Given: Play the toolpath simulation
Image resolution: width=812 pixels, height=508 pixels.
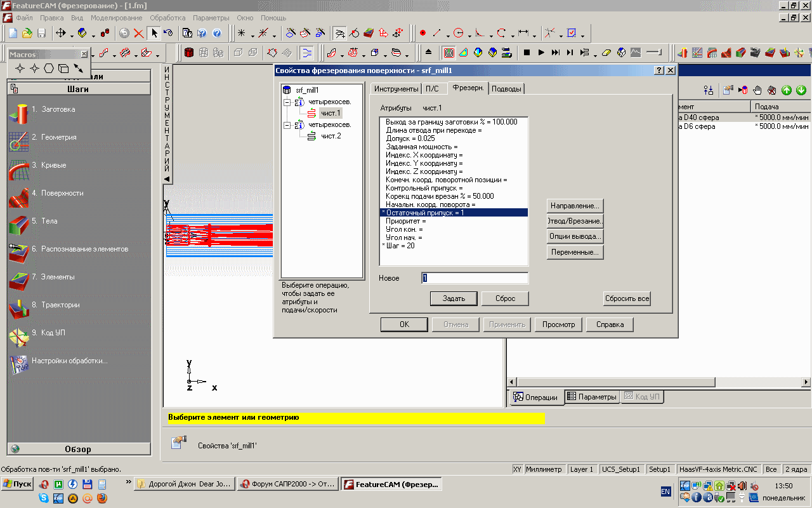Looking at the screenshot, I should pos(541,52).
